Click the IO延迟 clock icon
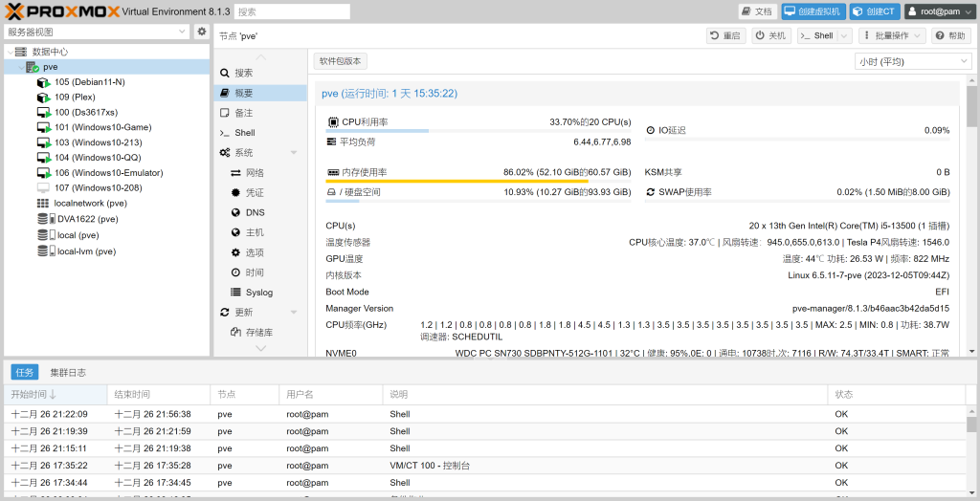Viewport: 980px width, 501px height. [651, 130]
